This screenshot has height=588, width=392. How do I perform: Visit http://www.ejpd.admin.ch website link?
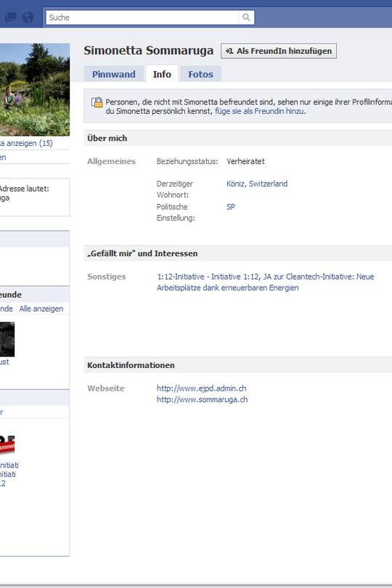tap(201, 388)
